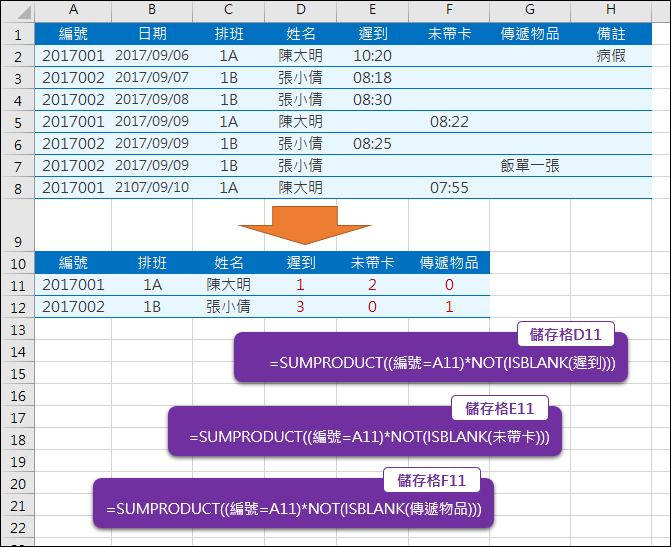Select red value 2 in cell E11
Viewport: 671px width, 547px height.
[373, 285]
